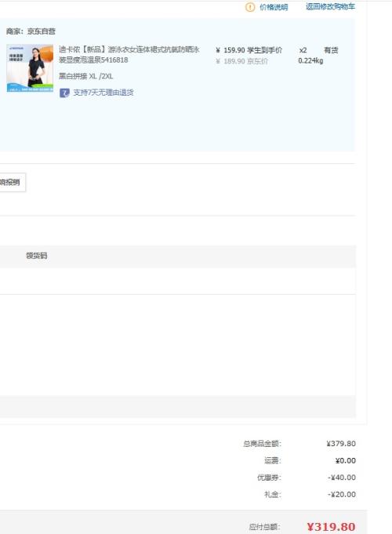Click the orange exclamation price info icon
The image size is (392, 534).
250,7
